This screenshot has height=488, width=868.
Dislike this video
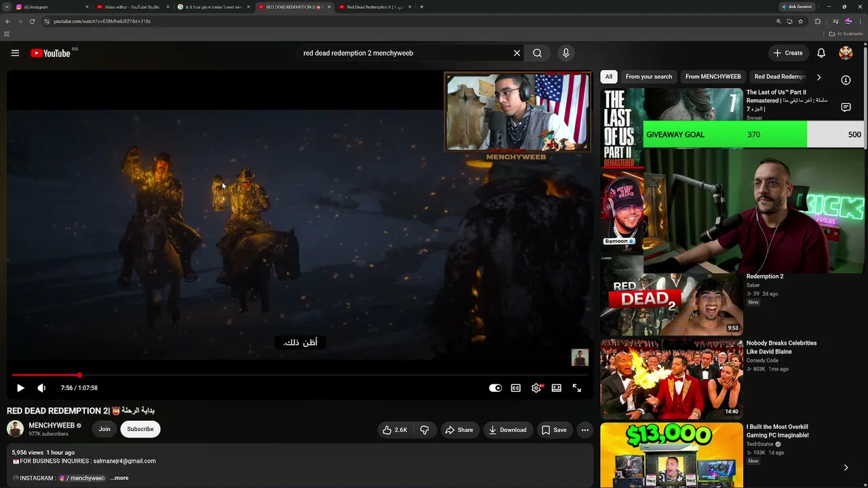click(x=425, y=430)
